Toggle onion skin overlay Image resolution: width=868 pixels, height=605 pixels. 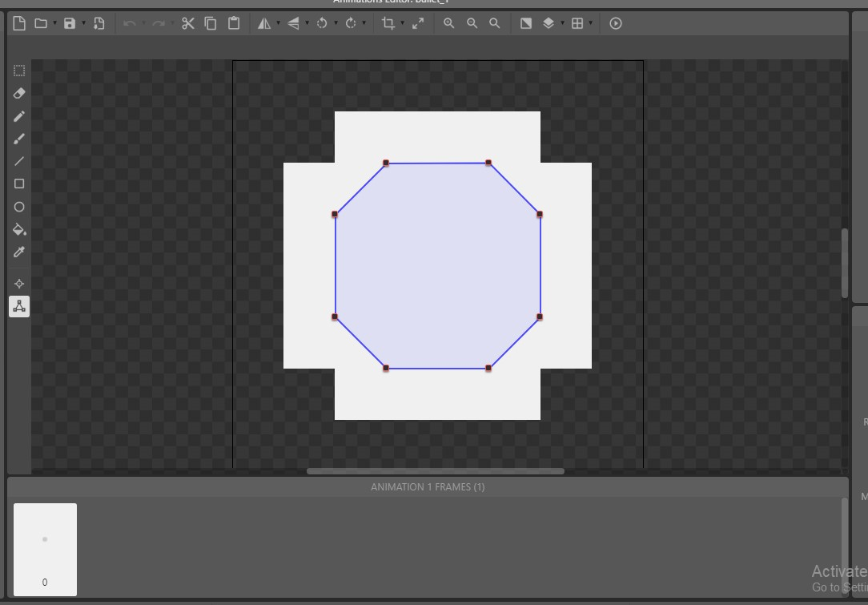coord(549,23)
